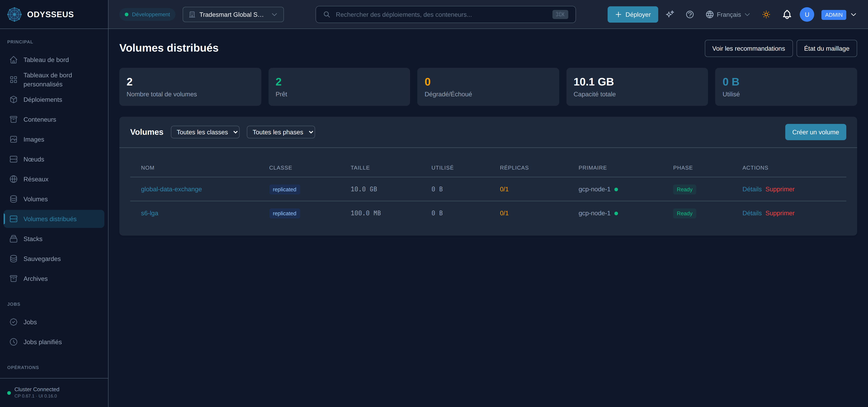This screenshot has width=868, height=407.
Task: Open Jobs planifiés page
Action: [54, 342]
